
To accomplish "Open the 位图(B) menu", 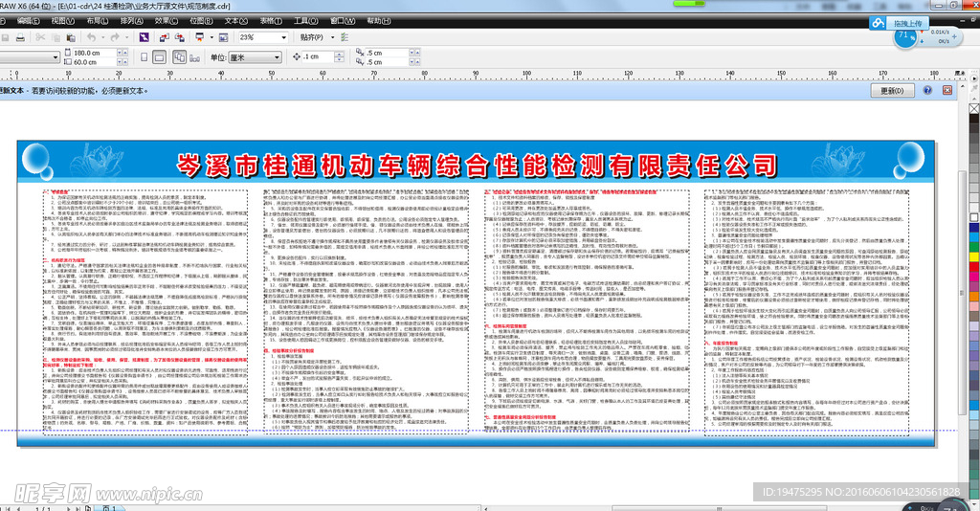I will 201,21.
